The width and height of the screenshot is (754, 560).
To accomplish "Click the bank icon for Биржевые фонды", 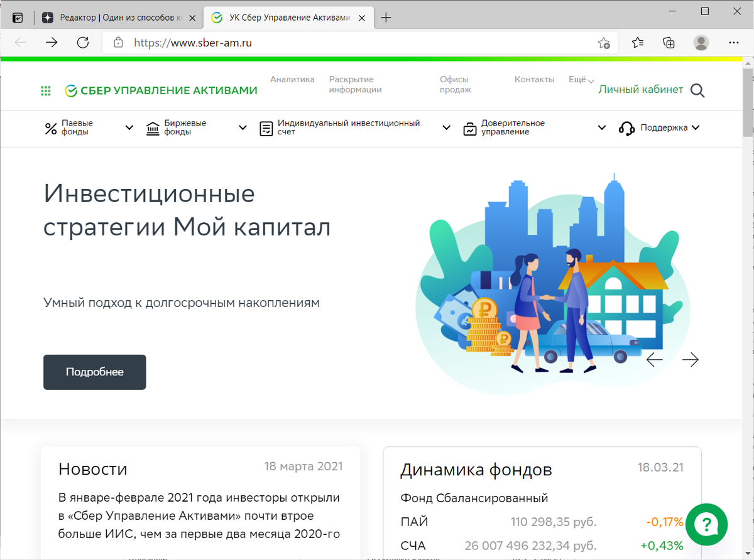I will click(153, 129).
